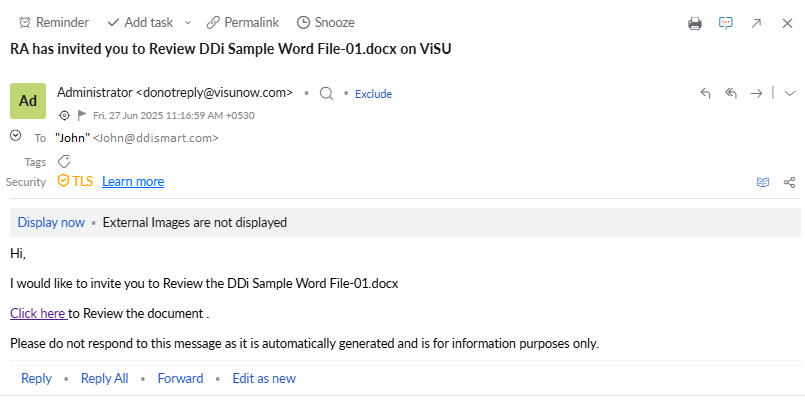805x418 pixels.
Task: Search emails from this sender magnifier icon
Action: (x=326, y=93)
